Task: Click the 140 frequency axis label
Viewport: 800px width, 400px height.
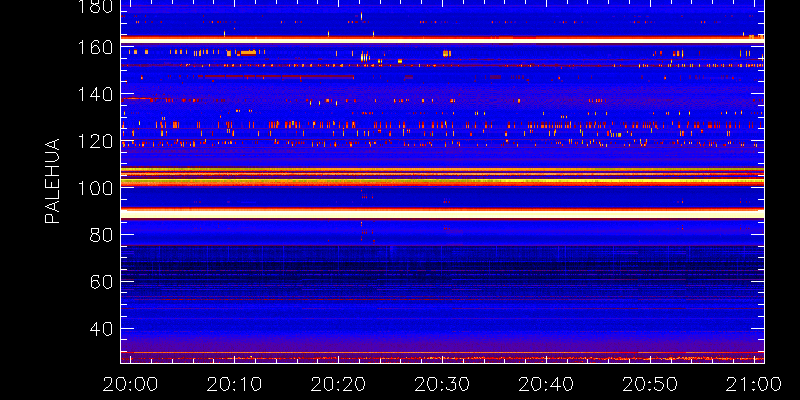Action: 95,94
